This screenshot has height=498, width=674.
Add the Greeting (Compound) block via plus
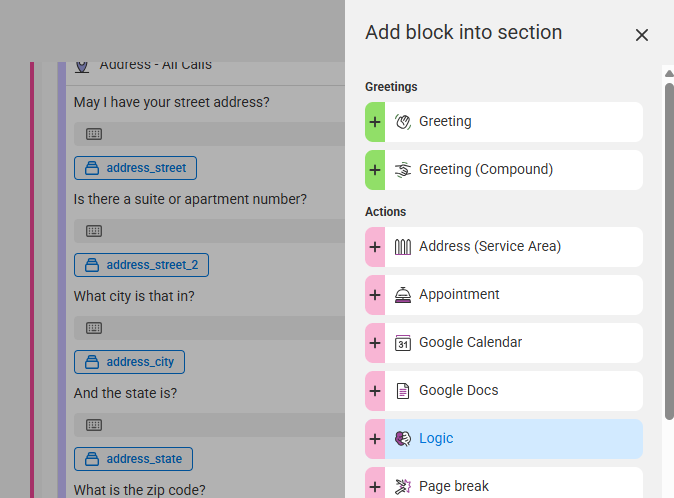pyautogui.click(x=375, y=170)
